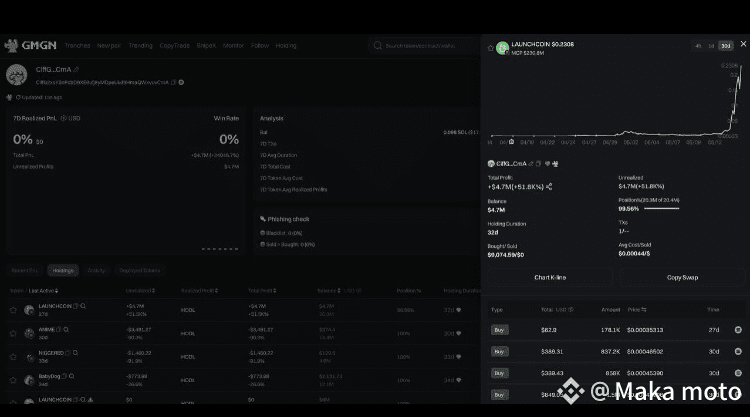
Task: Share total profit via the share icon
Action: 549,187
